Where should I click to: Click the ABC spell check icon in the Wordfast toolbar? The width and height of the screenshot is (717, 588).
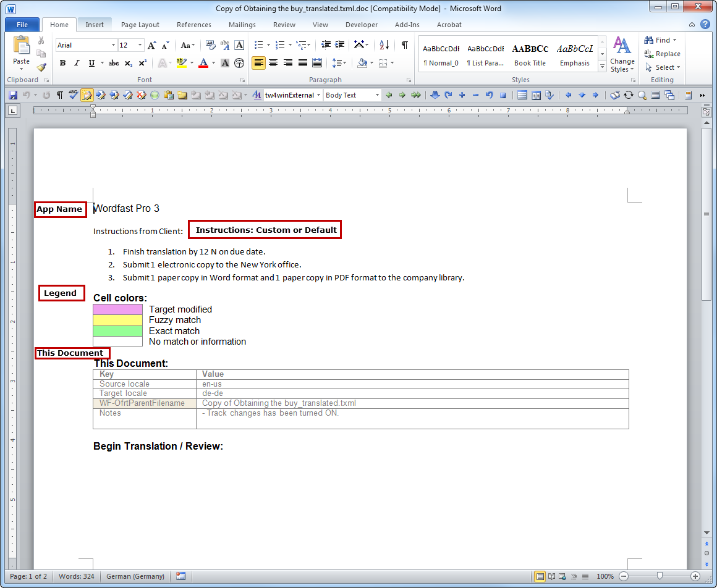tap(73, 95)
